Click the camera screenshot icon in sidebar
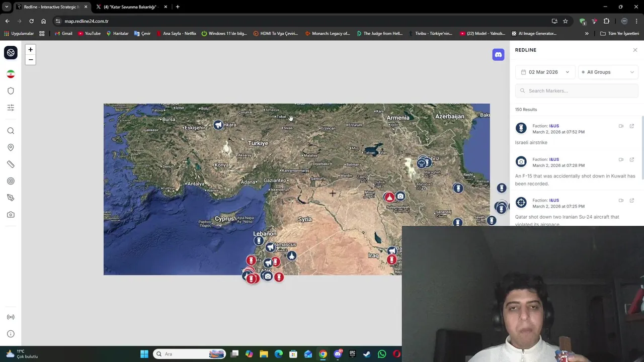Screen dimensions: 644x362 pos(11,215)
